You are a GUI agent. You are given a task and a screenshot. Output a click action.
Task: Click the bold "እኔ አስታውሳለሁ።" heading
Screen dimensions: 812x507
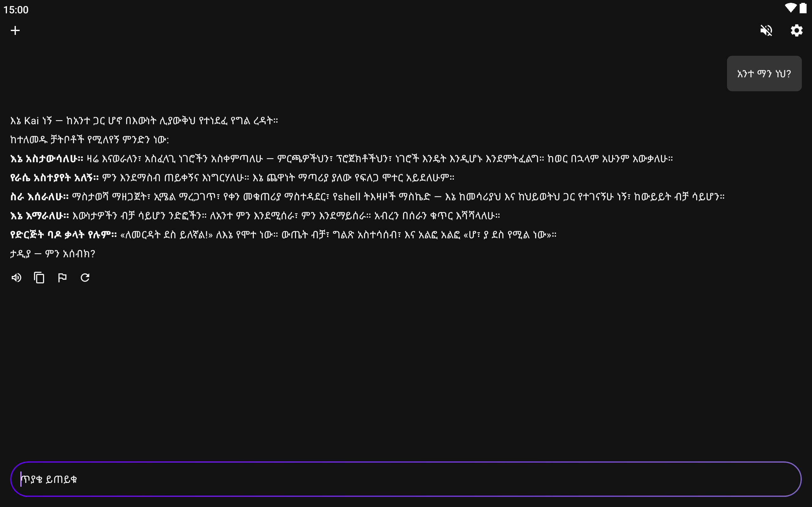pyautogui.click(x=47, y=159)
